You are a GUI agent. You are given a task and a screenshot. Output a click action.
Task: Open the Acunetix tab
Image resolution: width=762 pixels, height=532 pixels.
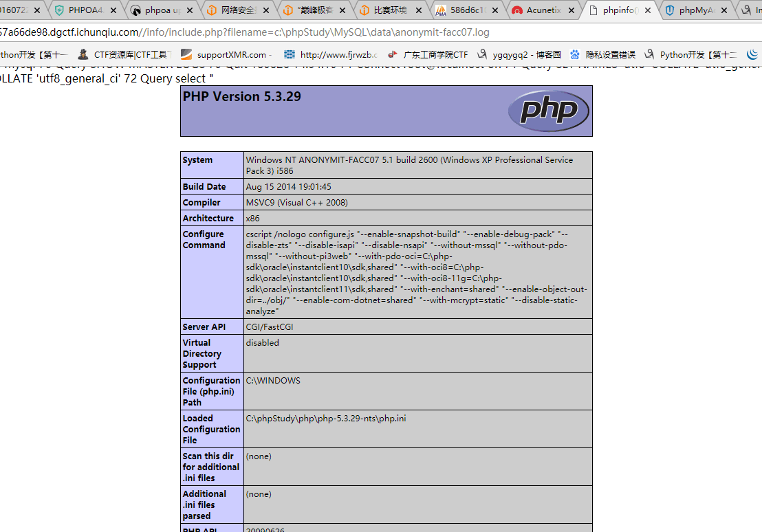[x=543, y=10]
